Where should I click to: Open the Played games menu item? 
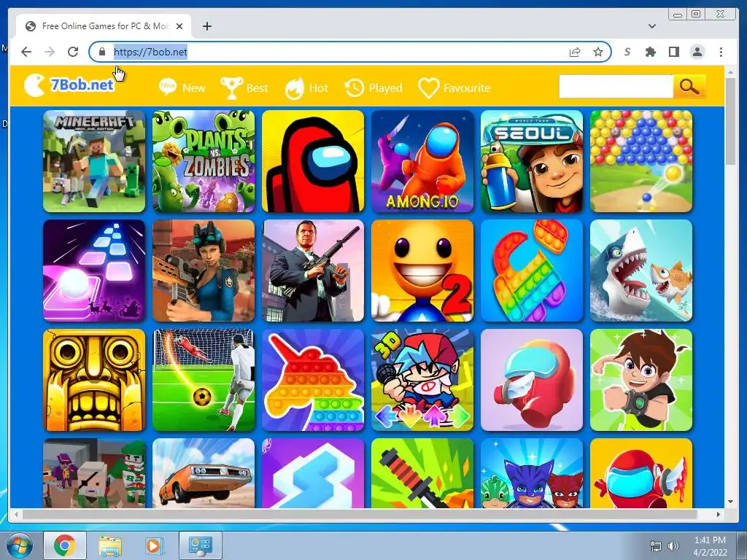373,88
